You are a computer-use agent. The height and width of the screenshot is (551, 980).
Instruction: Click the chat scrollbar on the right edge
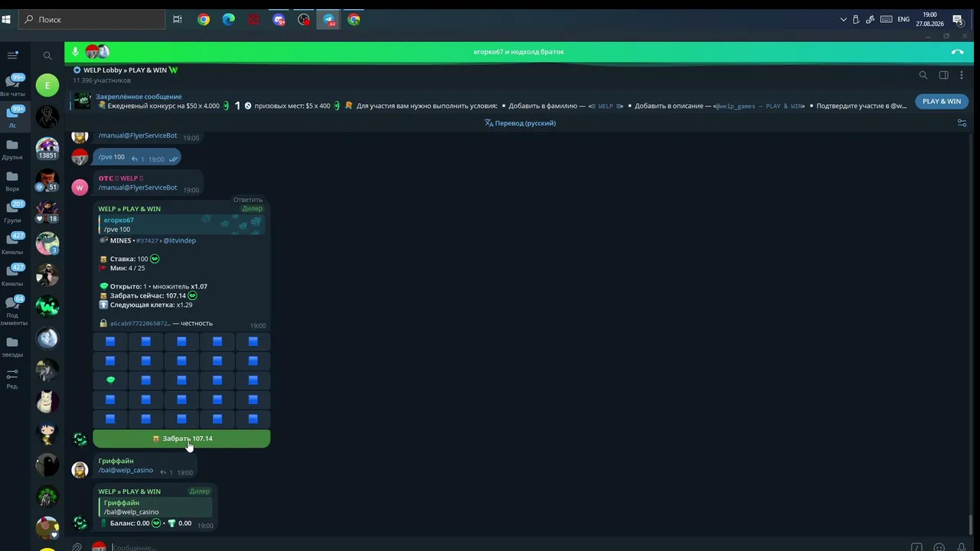pos(972,526)
